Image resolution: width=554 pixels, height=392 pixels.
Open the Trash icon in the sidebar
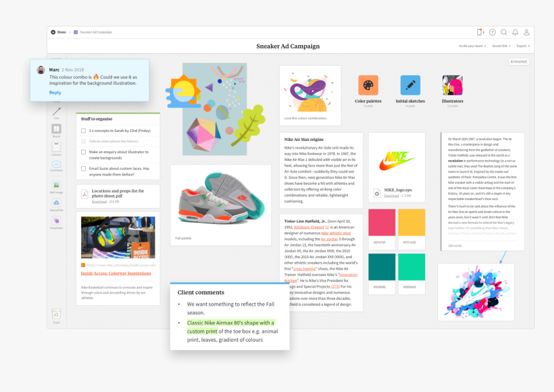tap(57, 314)
